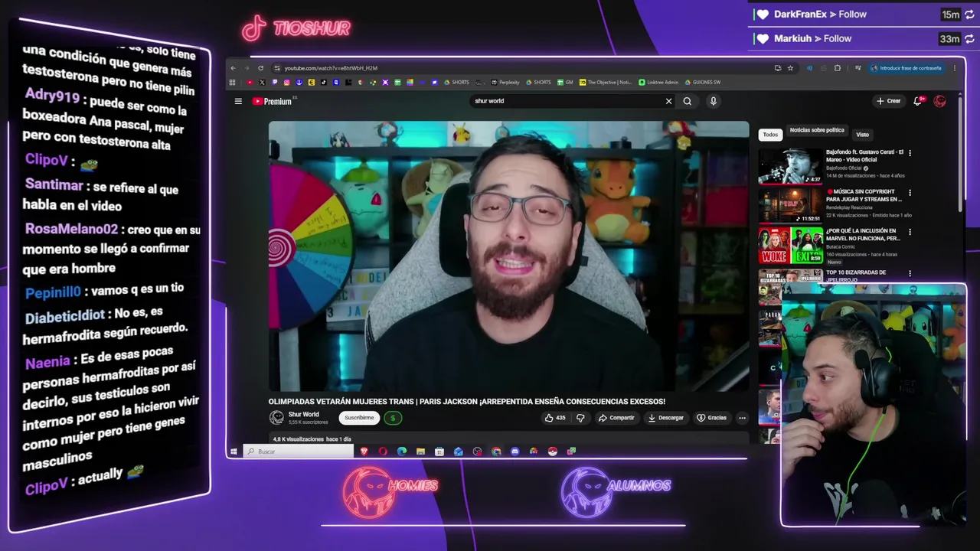Open the Linktree Admin bookmark

(658, 82)
